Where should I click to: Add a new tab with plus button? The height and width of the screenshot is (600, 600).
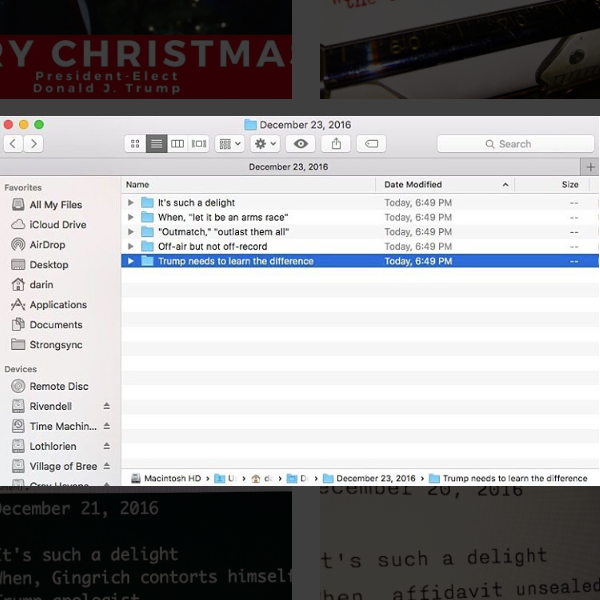[590, 167]
